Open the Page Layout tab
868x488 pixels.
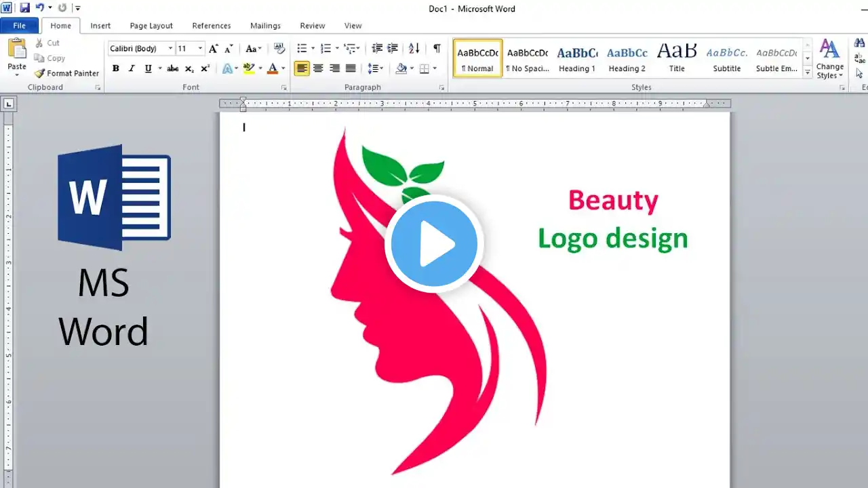[x=151, y=26]
